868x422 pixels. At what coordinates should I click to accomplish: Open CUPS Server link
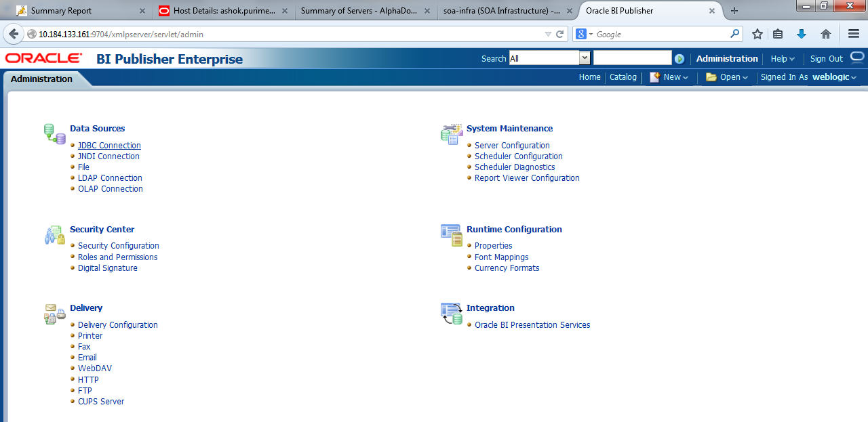101,402
